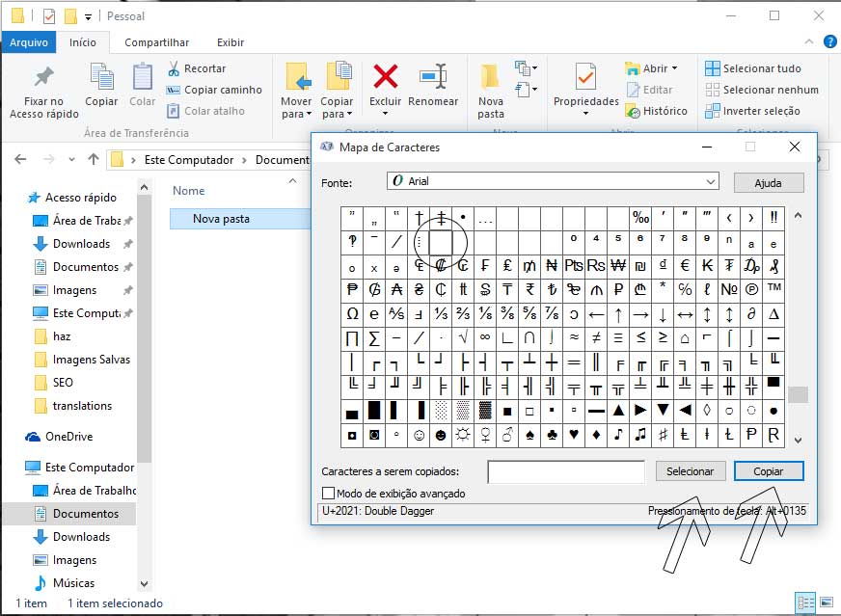The image size is (841, 616).
Task: Click the Colar clipboard icon
Action: click(x=142, y=77)
